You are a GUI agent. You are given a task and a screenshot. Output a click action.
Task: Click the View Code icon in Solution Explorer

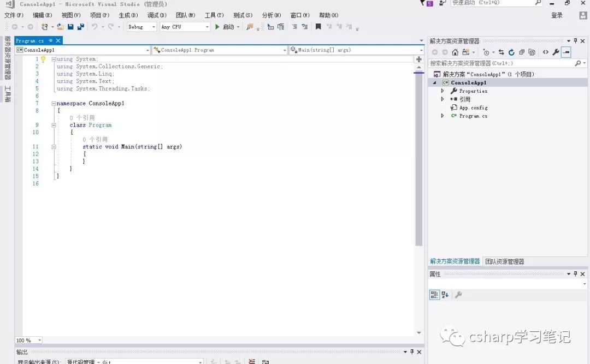(546, 52)
